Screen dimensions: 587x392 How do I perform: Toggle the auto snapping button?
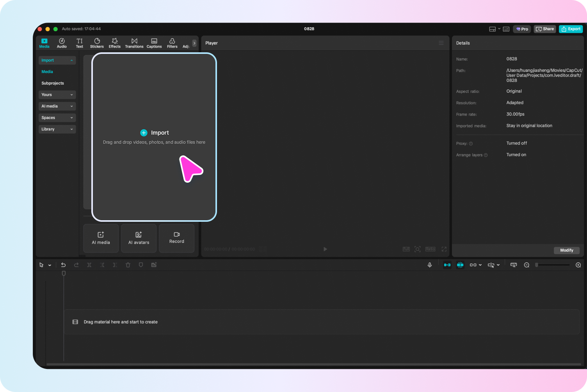pos(460,265)
